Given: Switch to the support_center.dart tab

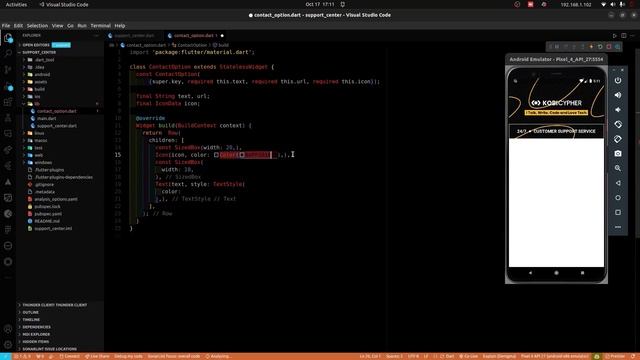Looking at the screenshot, I should 134,36.
